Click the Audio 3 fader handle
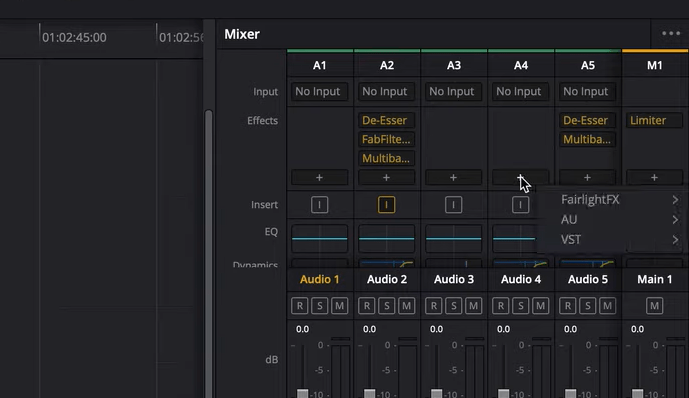The height and width of the screenshot is (398, 689). (x=436, y=393)
